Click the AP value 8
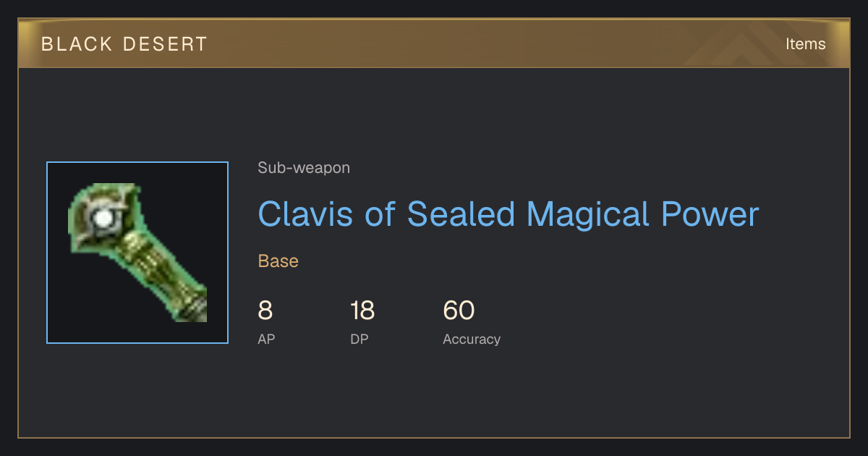Image resolution: width=868 pixels, height=456 pixels. click(x=265, y=311)
